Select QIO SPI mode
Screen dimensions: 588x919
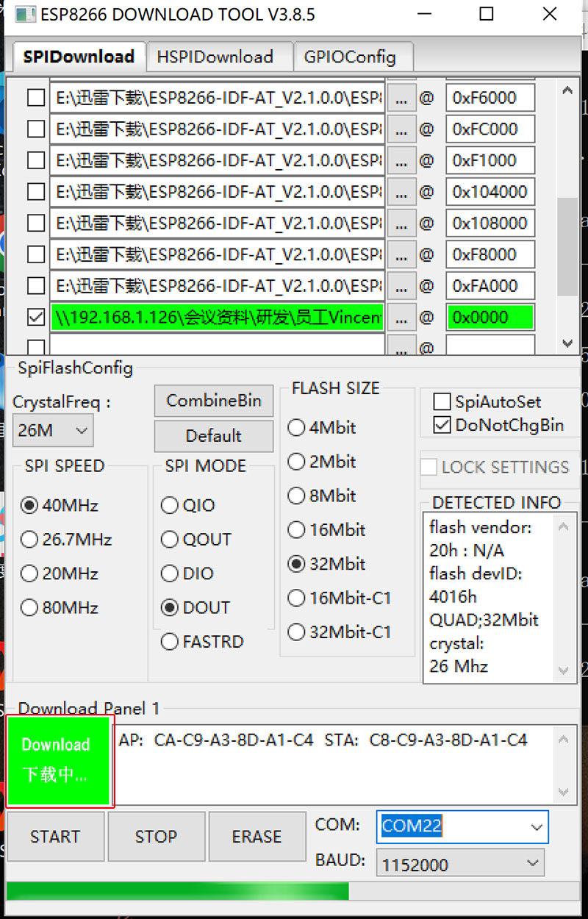pyautogui.click(x=188, y=506)
